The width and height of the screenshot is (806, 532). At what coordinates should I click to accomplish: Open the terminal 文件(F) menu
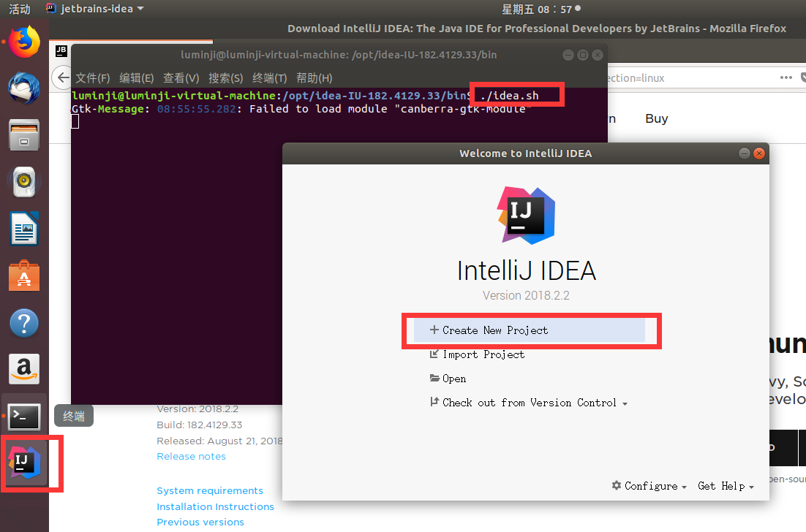[93, 78]
